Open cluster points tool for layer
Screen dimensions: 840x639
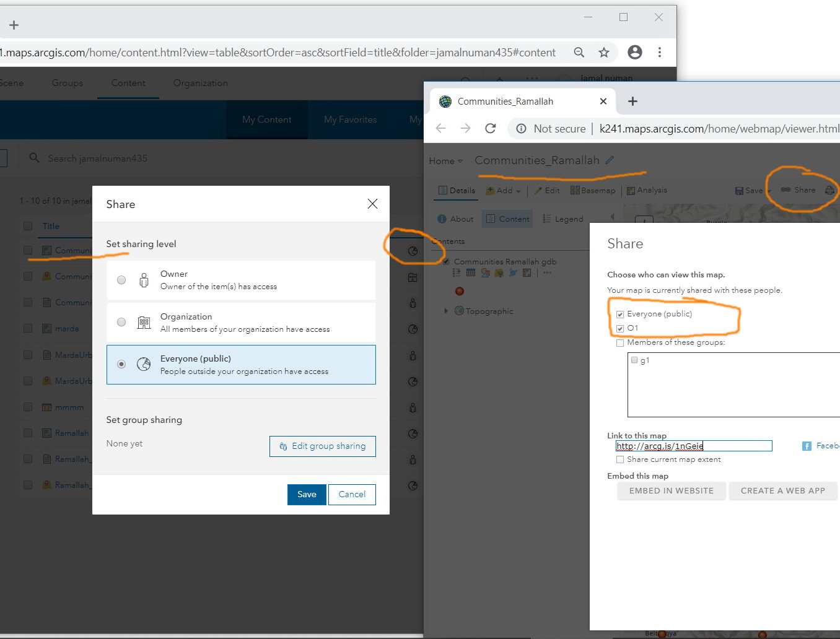coord(513,272)
